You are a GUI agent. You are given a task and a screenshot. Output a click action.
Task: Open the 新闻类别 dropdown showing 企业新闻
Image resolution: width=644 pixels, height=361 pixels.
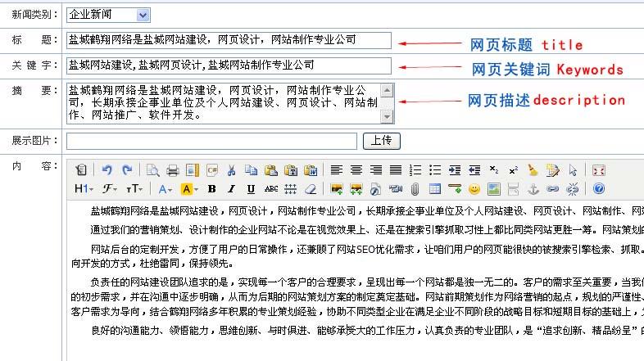(108, 15)
